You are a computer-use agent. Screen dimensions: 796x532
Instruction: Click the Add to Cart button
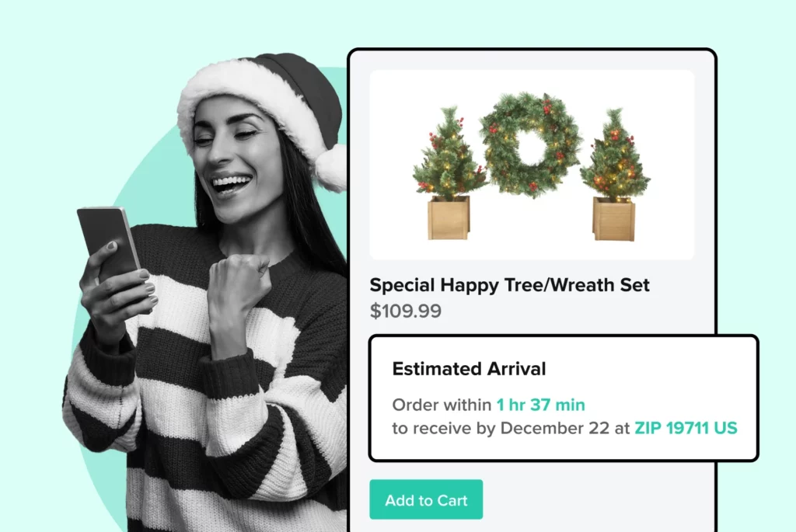(426, 499)
